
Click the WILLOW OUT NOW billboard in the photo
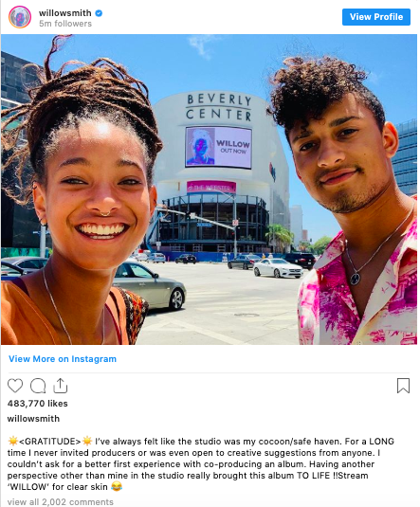point(218,148)
